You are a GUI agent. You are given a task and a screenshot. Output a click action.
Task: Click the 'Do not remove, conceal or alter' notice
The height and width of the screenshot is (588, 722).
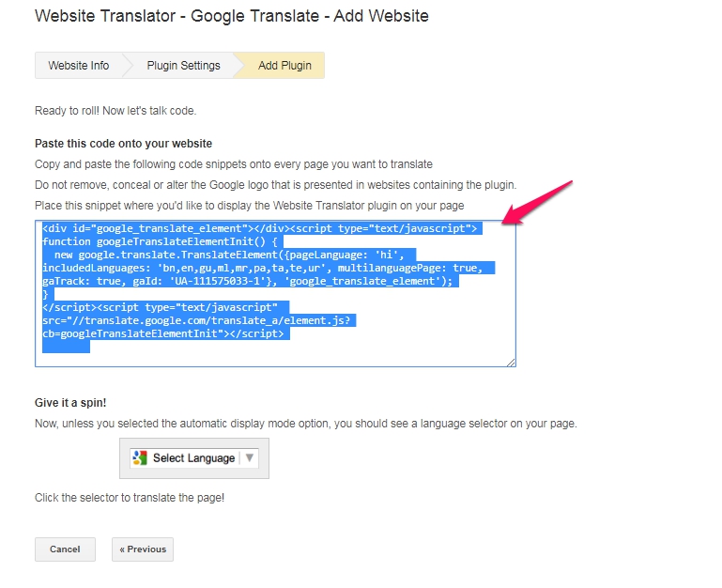tap(276, 185)
